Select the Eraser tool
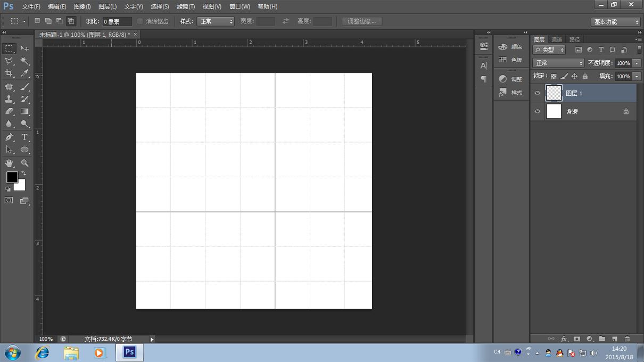644x362 pixels. [9, 112]
